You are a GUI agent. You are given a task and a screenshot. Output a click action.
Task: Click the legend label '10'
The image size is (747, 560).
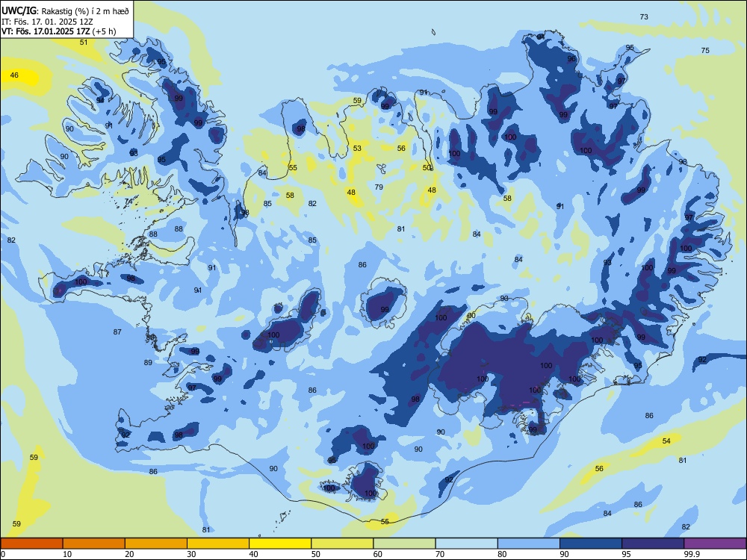click(x=67, y=554)
